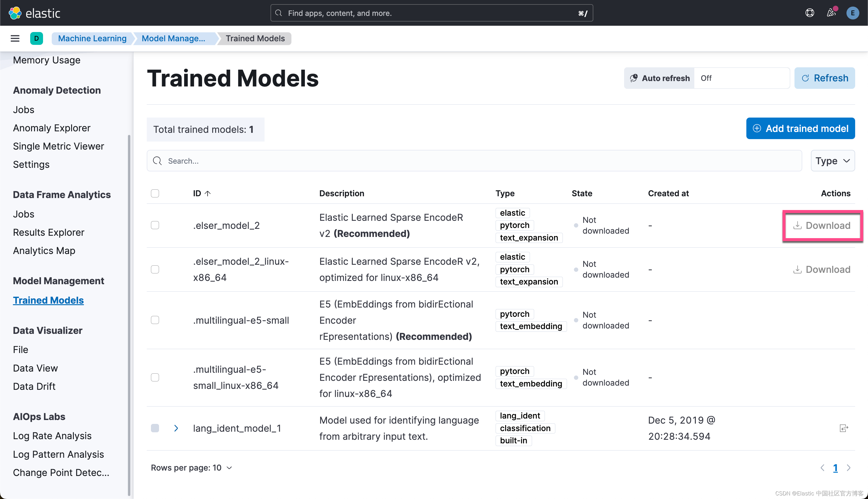Screen dimensions: 868x499
Task: Click the user profile avatar
Action: [852, 13]
